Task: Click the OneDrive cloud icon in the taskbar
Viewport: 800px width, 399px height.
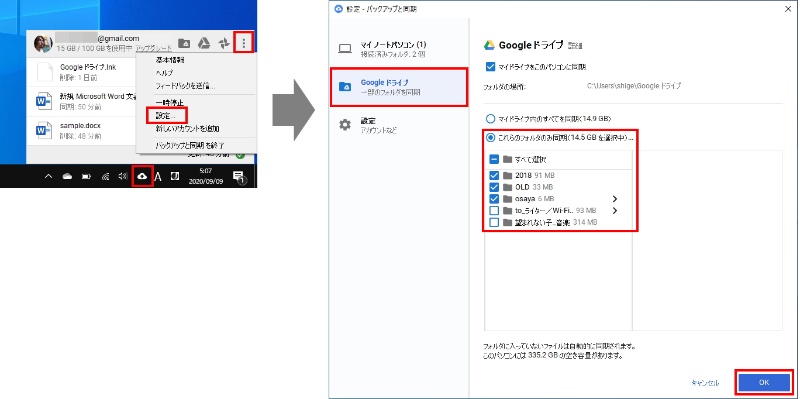Action: [67, 177]
